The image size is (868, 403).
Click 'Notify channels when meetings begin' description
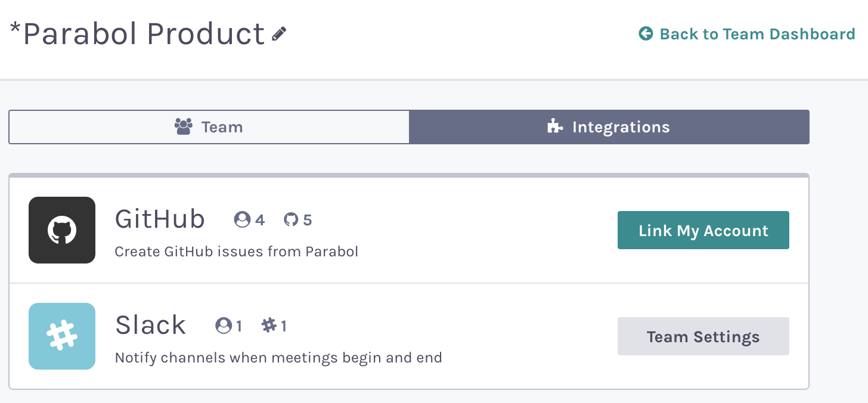[278, 358]
